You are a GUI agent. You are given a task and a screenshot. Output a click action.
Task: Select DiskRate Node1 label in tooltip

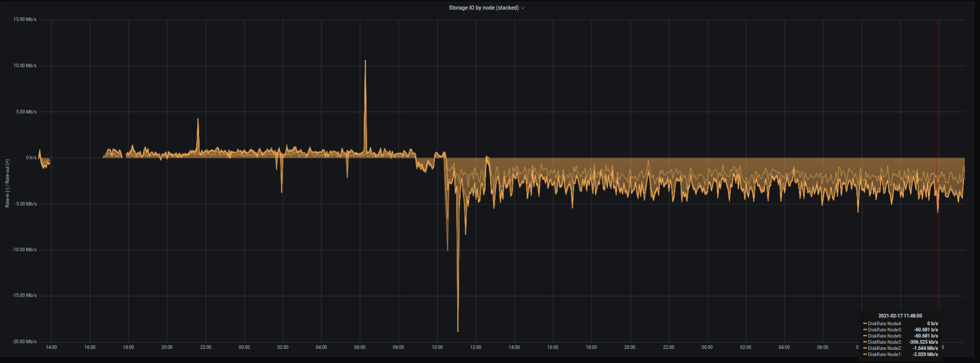[884, 354]
